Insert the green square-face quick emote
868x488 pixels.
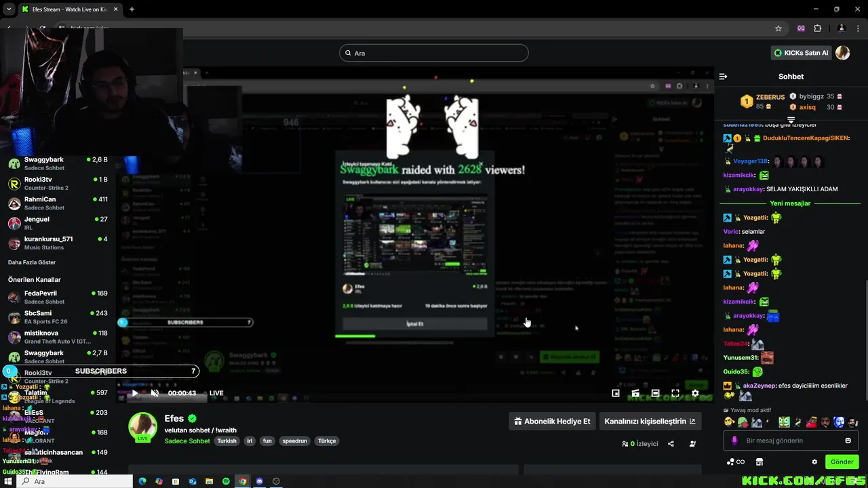point(784,422)
